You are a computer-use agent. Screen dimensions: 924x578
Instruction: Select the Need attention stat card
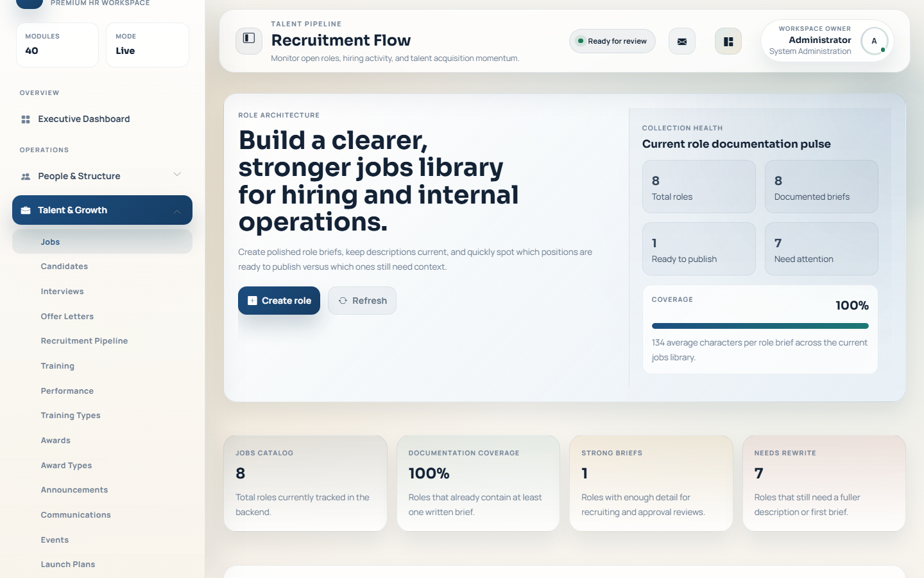point(821,249)
